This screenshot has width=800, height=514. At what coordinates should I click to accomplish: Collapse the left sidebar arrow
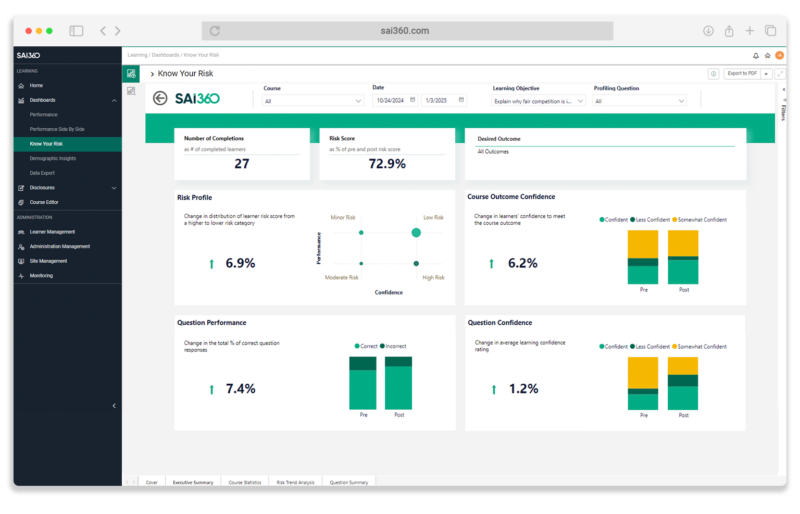click(114, 406)
